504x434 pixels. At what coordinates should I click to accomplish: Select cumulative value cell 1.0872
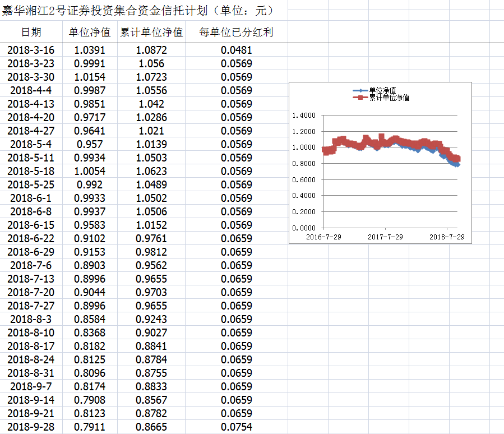[151, 50]
